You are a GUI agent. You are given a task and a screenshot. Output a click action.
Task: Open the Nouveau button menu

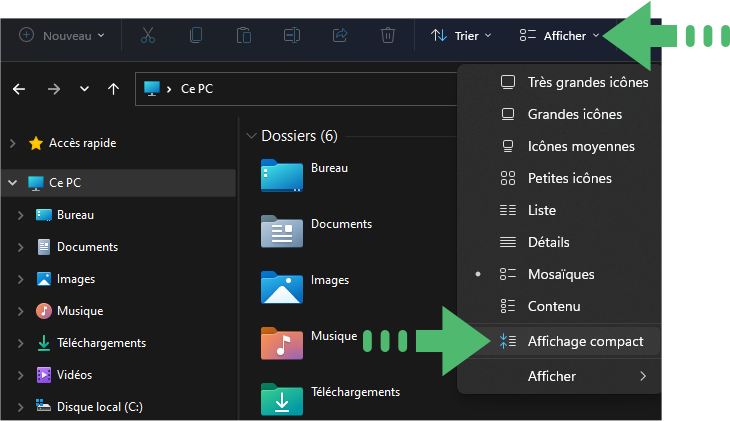point(61,36)
